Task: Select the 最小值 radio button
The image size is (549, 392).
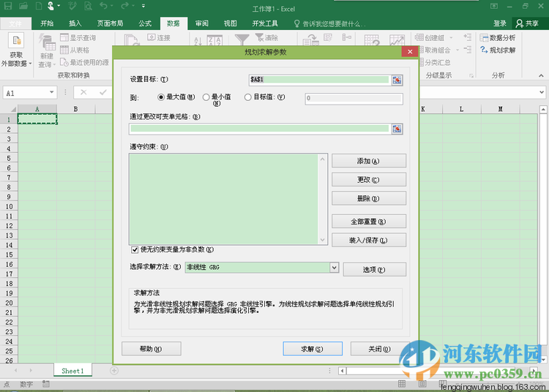Action: coord(206,97)
